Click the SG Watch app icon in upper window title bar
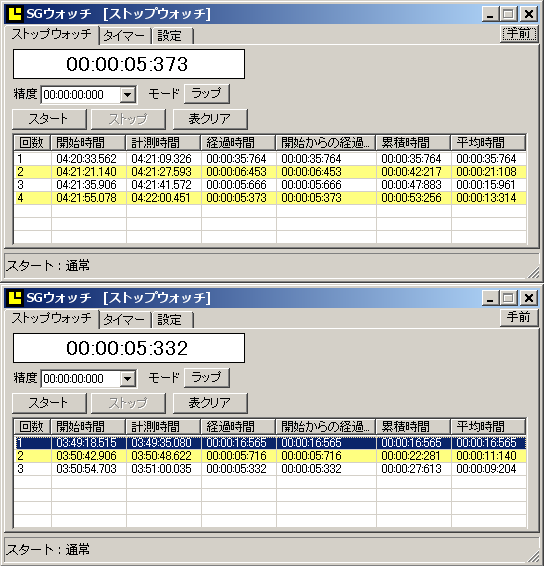 pyautogui.click(x=16, y=14)
